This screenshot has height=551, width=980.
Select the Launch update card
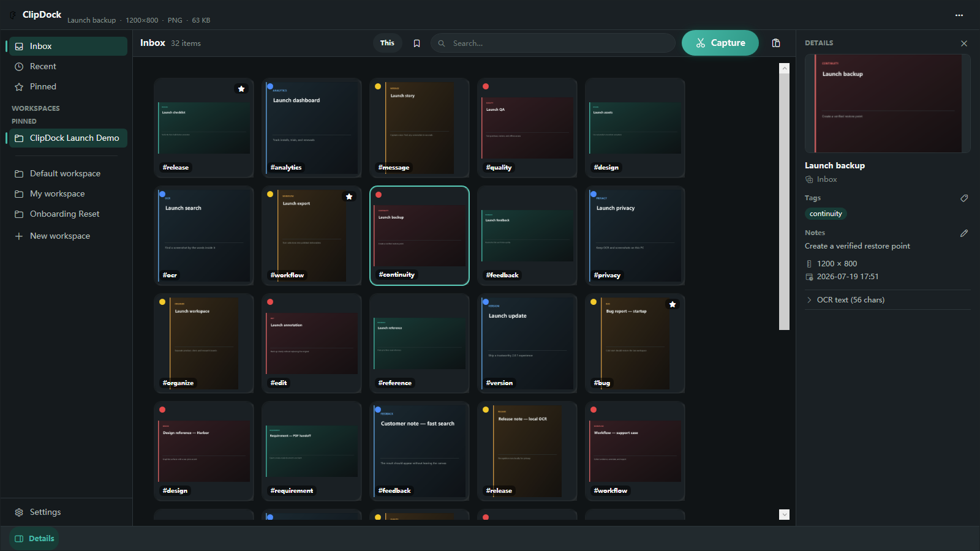click(527, 343)
